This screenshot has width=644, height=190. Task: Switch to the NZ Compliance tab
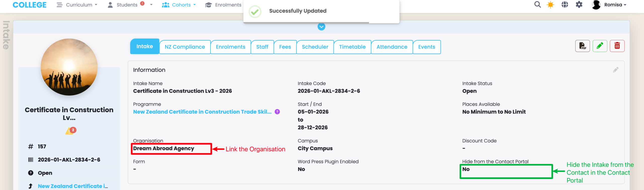[x=185, y=47]
